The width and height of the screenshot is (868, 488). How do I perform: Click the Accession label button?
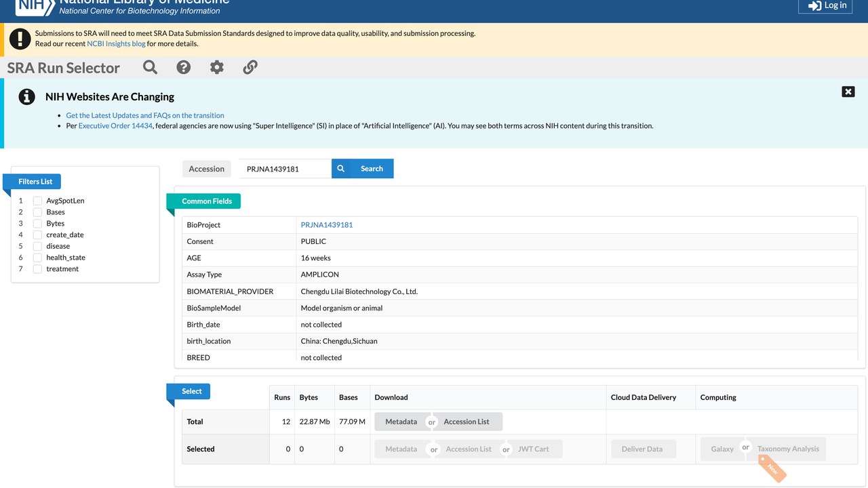pos(207,169)
